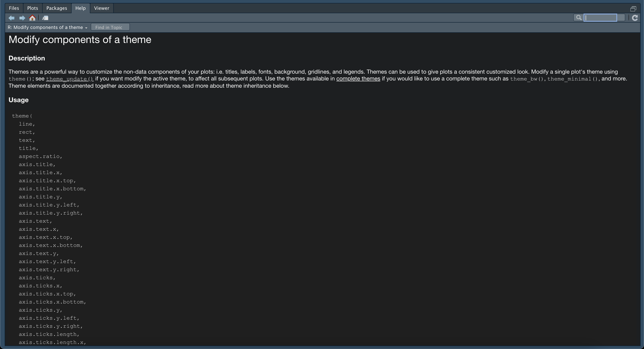Click the Description section heading

27,58
